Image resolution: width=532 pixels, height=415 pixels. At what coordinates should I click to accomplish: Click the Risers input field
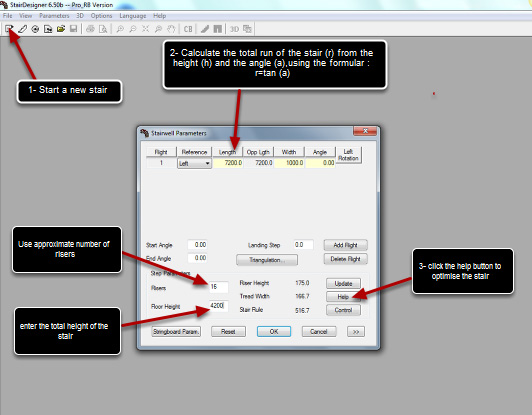(219, 287)
